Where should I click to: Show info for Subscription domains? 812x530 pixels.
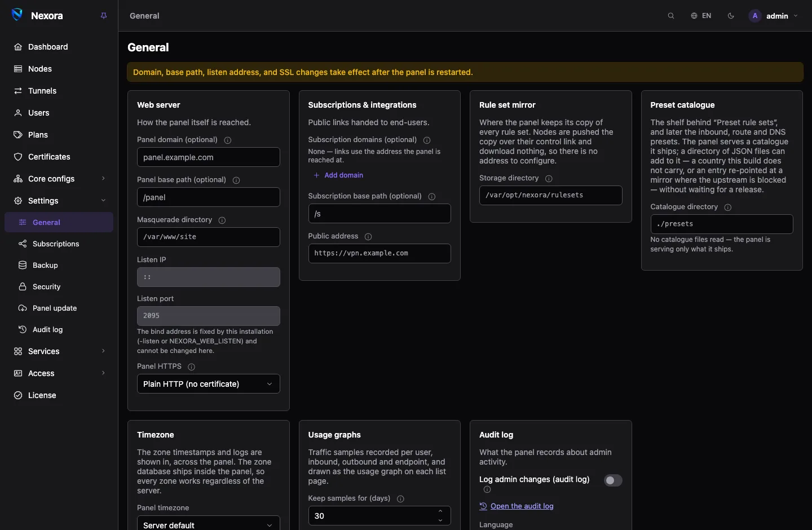427,140
